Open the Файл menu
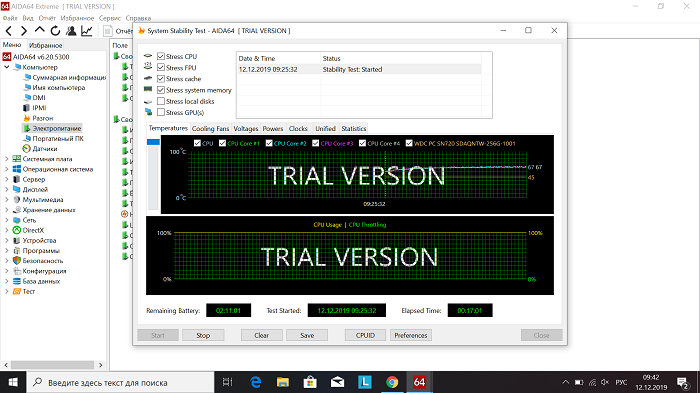Viewport: 700px width, 393px height. click(10, 18)
